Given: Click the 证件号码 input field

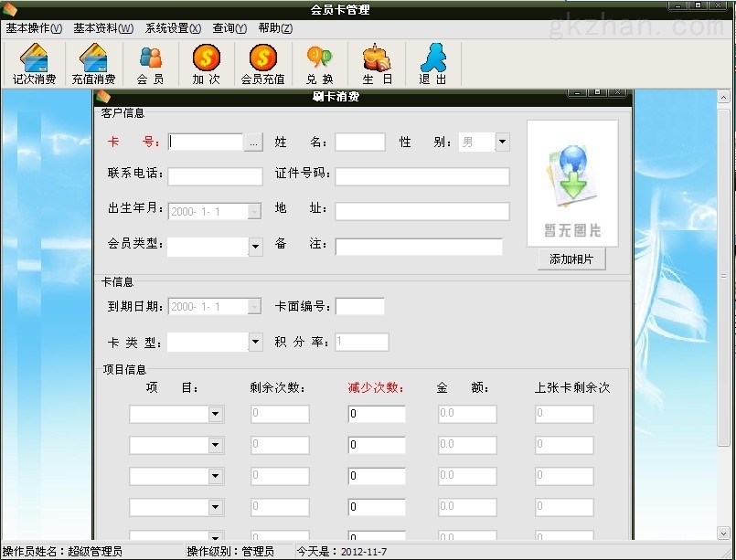Looking at the screenshot, I should tap(422, 176).
